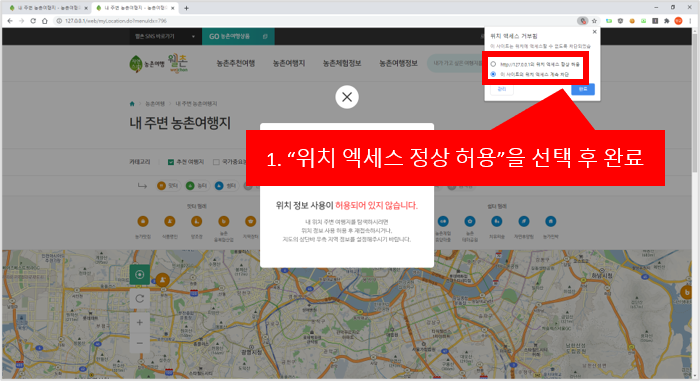Click the first blue 농촌체험 휴양마을 icon

coord(443,222)
